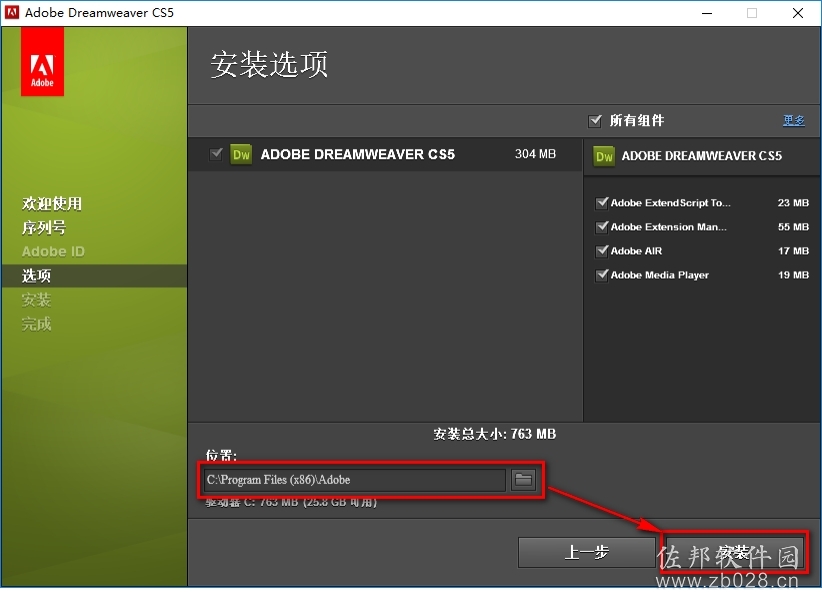Uncheck Adobe Extension Manager component
This screenshot has height=610, width=822.
pos(602,227)
